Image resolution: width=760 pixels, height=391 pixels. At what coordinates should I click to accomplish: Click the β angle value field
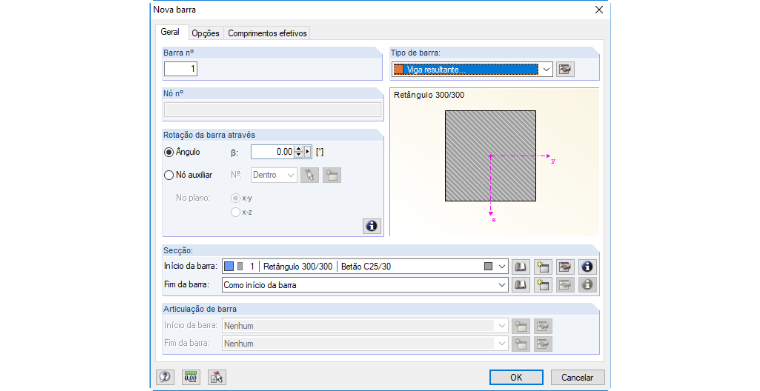click(273, 152)
